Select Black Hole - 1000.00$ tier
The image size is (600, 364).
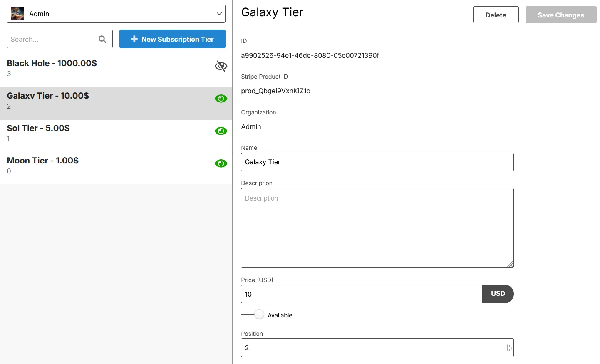(x=116, y=71)
